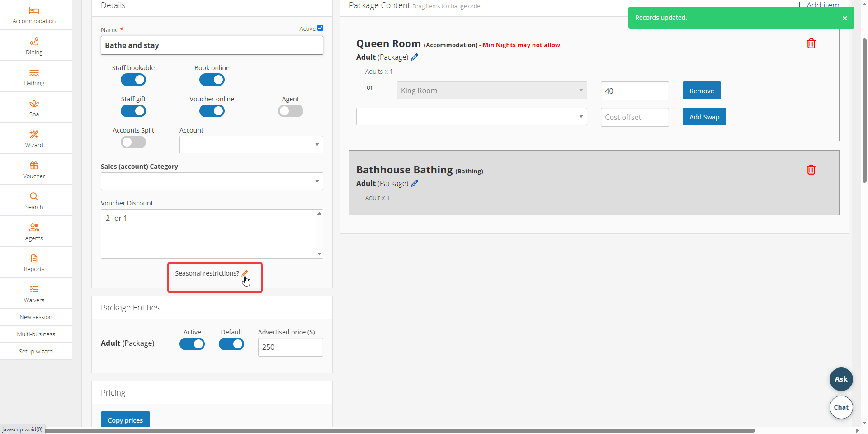Click the horizontal scrollbar at bottom
Screen dimensions: 868x434
tap(400, 430)
